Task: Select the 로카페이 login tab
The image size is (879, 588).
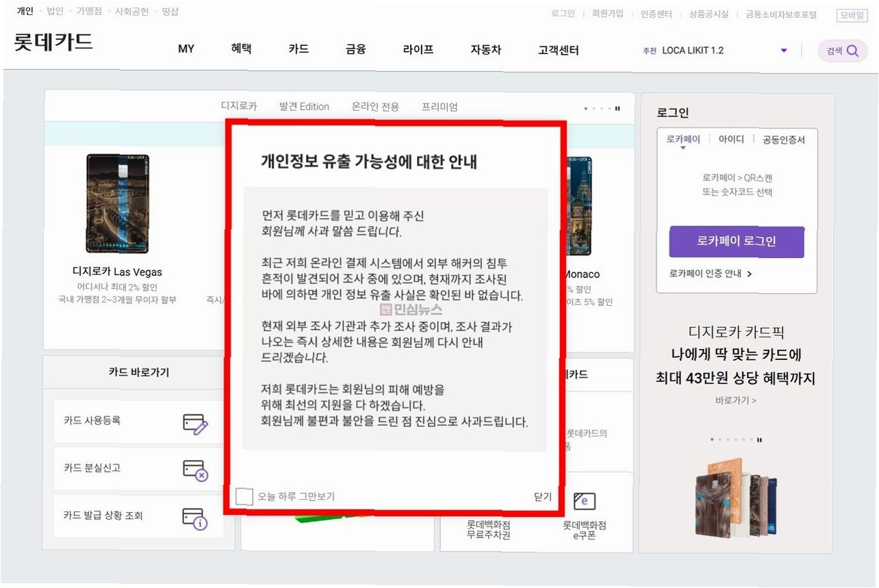Action: coord(683,139)
